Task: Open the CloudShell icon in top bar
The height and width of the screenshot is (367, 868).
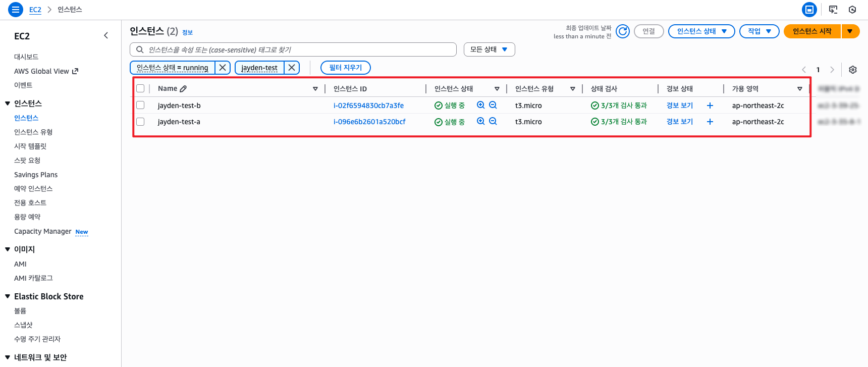Action: point(833,10)
